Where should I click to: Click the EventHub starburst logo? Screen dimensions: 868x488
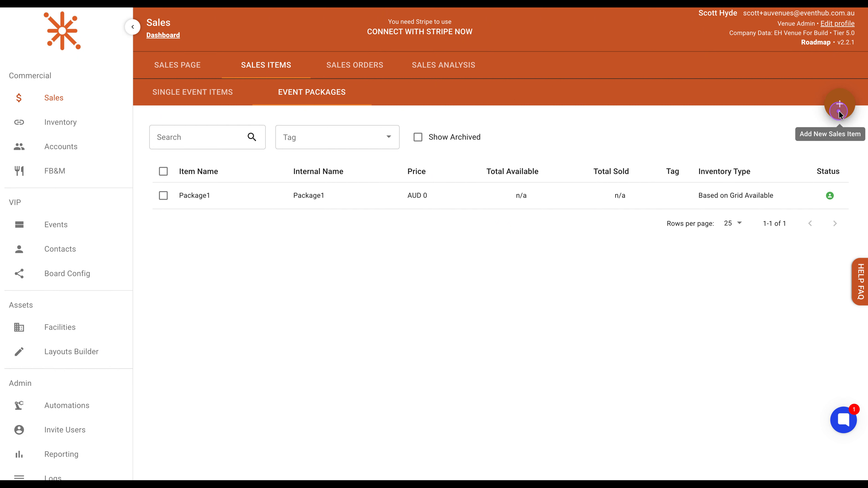[x=62, y=31]
